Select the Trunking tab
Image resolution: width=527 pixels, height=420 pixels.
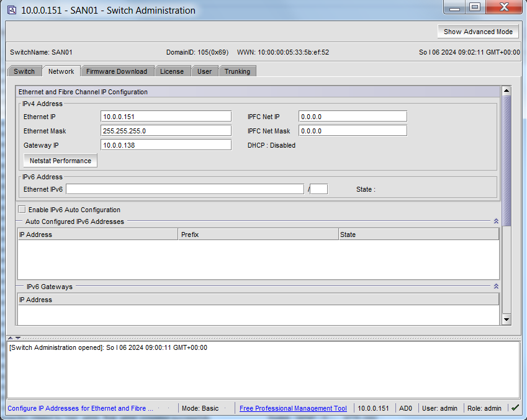237,71
